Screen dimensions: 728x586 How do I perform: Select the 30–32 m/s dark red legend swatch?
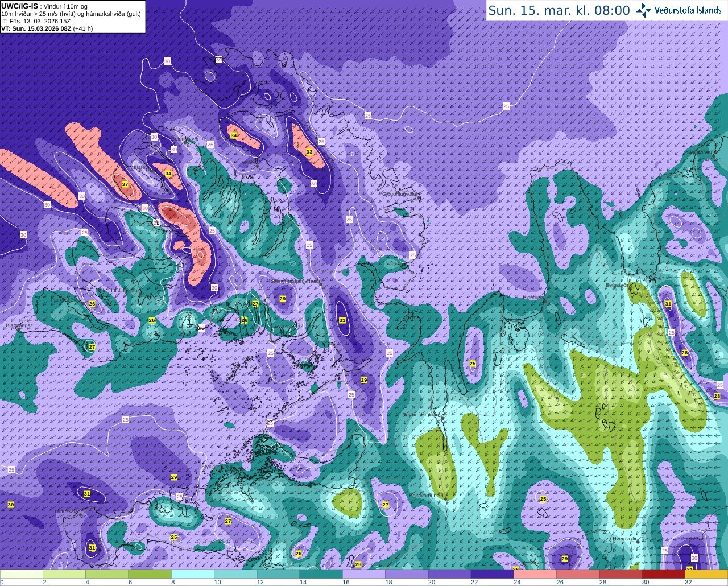click(664, 574)
